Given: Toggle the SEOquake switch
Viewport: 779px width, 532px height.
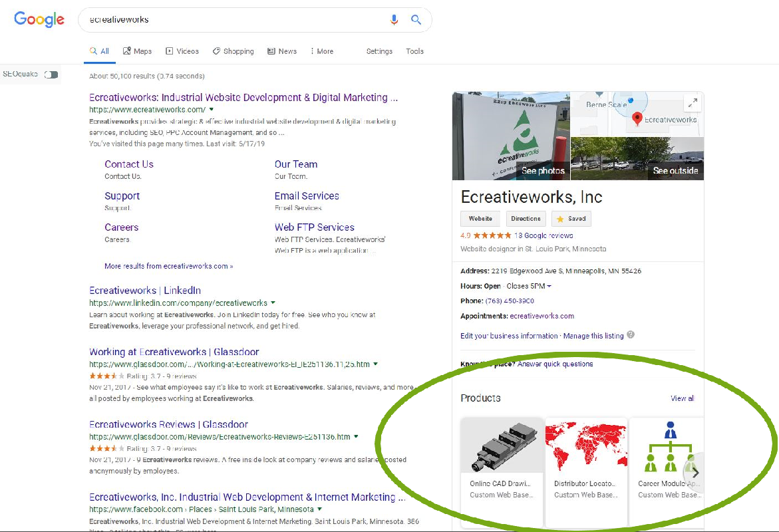Looking at the screenshot, I should (x=51, y=74).
